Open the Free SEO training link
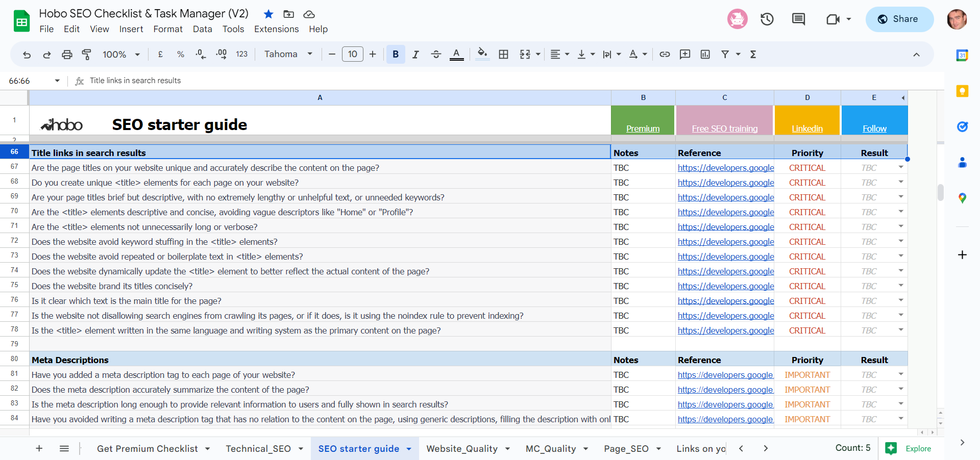 coord(724,129)
